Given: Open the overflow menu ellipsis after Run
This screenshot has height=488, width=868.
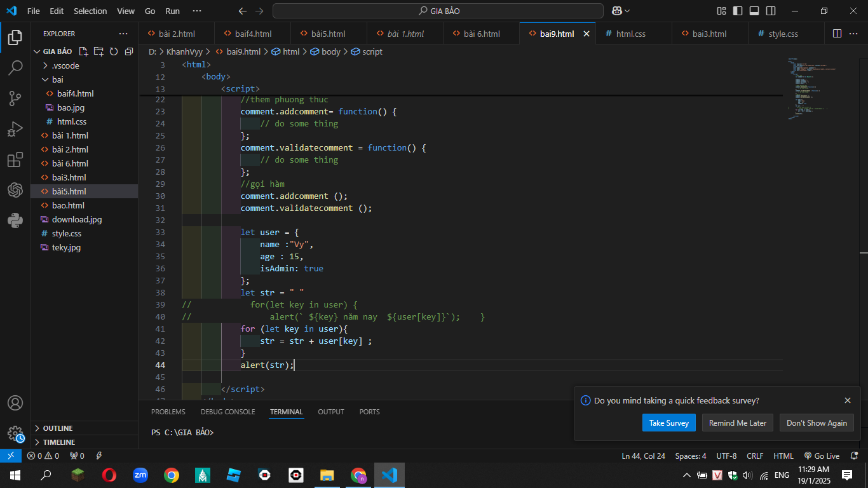Looking at the screenshot, I should tap(197, 11).
